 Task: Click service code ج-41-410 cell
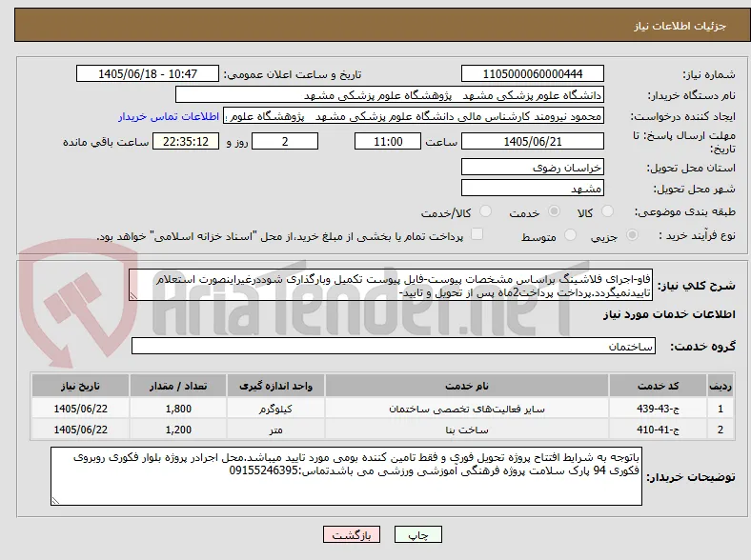(x=659, y=430)
